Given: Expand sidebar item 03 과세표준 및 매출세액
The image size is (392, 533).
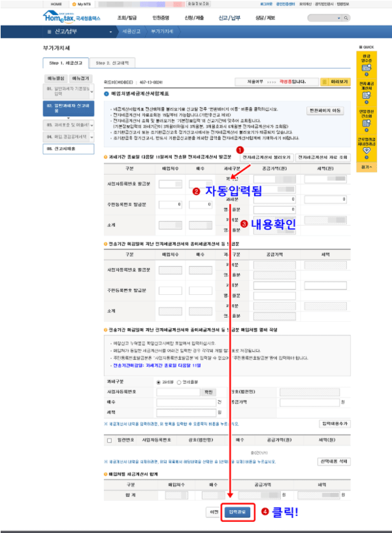Looking at the screenshot, I should [91, 126].
